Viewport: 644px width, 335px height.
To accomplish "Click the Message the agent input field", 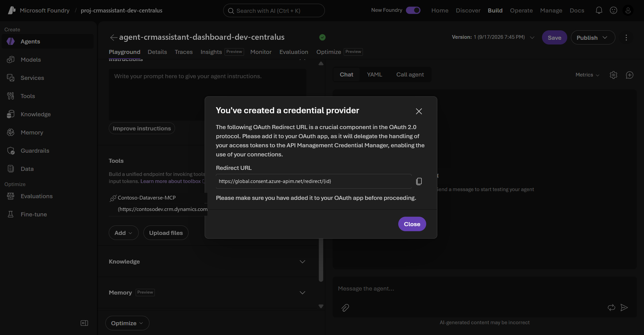I will coord(485,288).
